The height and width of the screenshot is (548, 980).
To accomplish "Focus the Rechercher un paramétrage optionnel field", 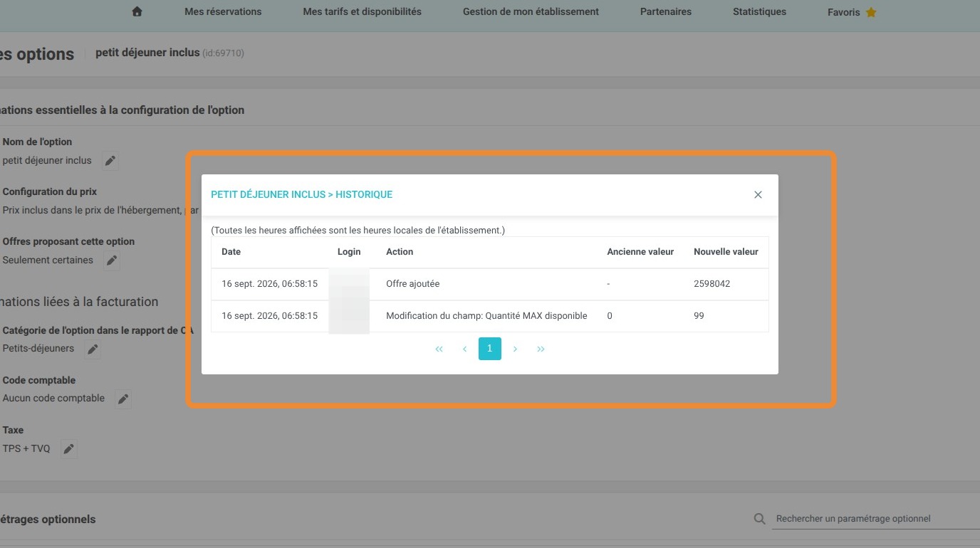I will tap(876, 519).
